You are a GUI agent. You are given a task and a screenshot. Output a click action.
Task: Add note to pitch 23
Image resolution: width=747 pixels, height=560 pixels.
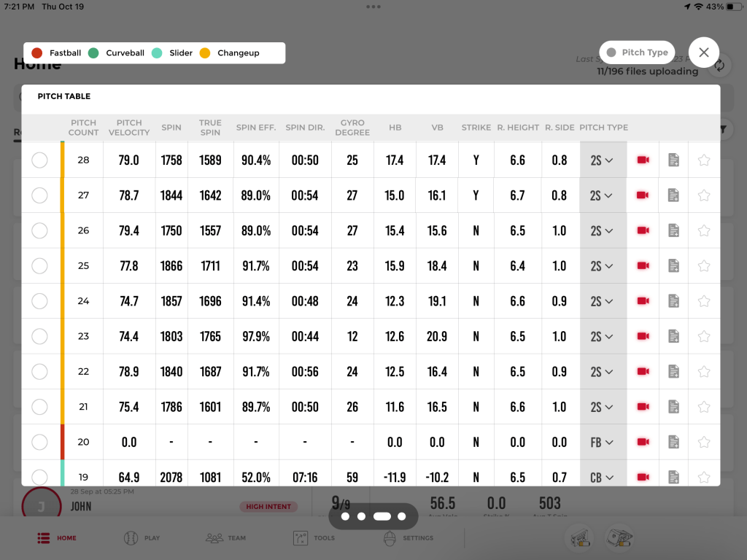pyautogui.click(x=674, y=336)
